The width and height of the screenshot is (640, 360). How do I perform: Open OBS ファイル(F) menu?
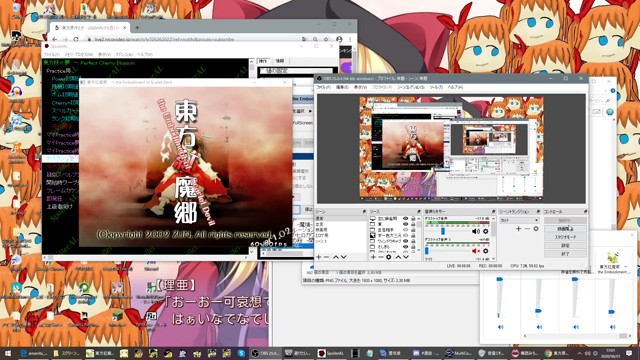pos(324,87)
